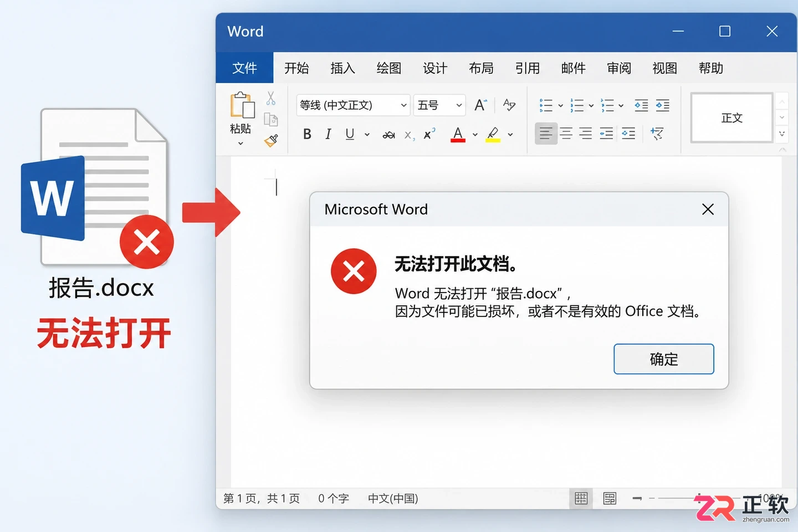This screenshot has height=532, width=798.
Task: Switch to Print Layout view icon
Action: pos(581,498)
